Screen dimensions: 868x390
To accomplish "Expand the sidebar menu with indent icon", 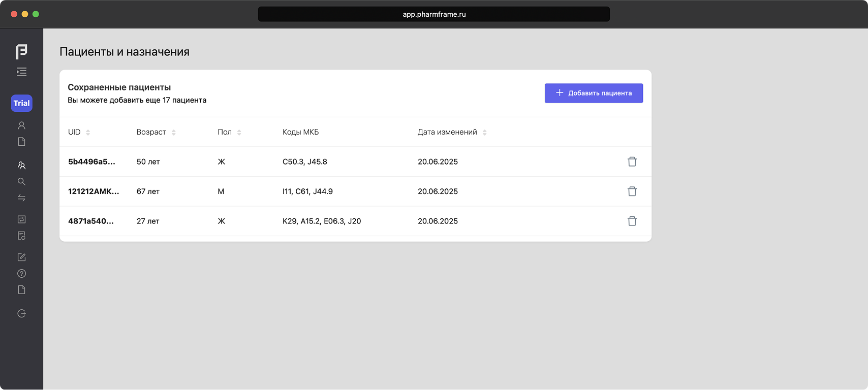I will 21,72.
